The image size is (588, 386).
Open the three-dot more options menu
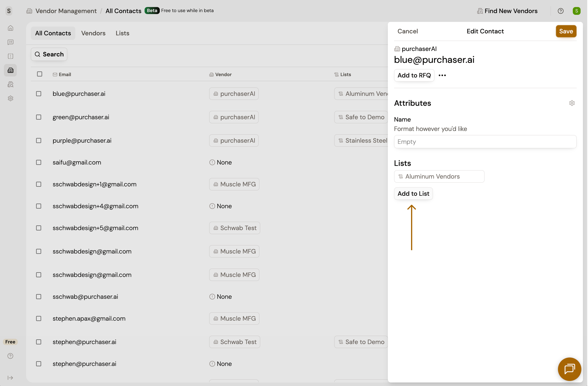pyautogui.click(x=442, y=75)
